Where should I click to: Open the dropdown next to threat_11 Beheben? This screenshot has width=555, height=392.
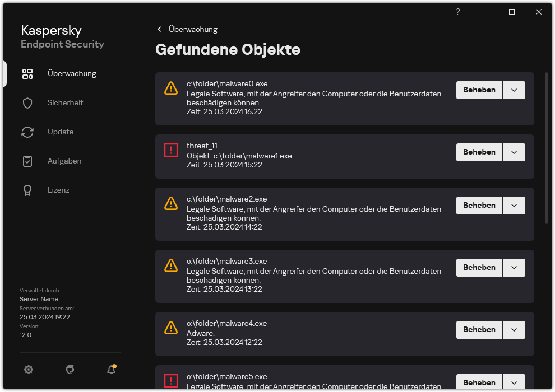pyautogui.click(x=514, y=152)
